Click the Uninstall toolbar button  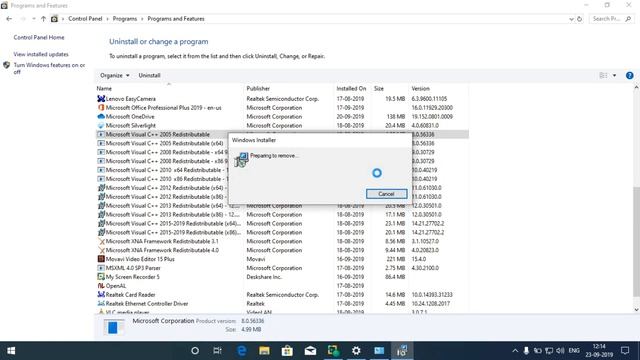pos(149,76)
